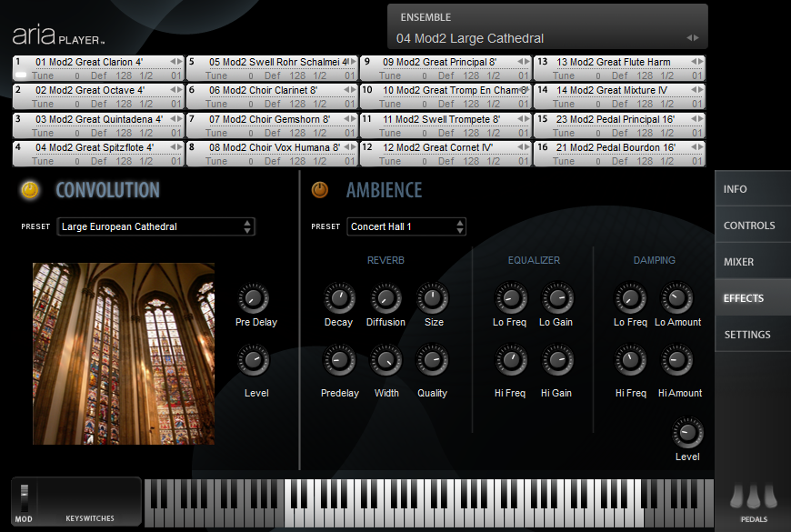The image size is (791, 532).
Task: Click the cathedral impulse image
Action: pos(124,354)
